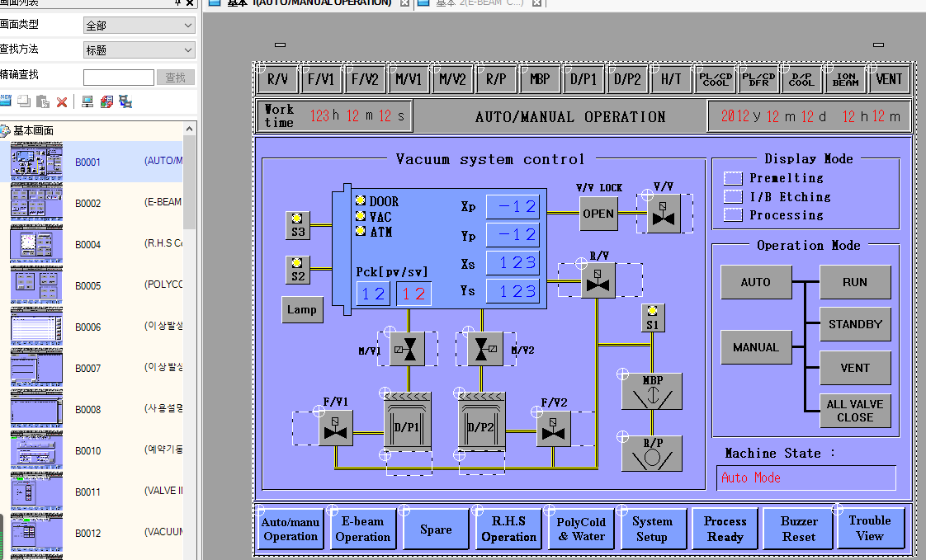Toggle the Processing display mode box
926x560 pixels.
click(x=733, y=215)
